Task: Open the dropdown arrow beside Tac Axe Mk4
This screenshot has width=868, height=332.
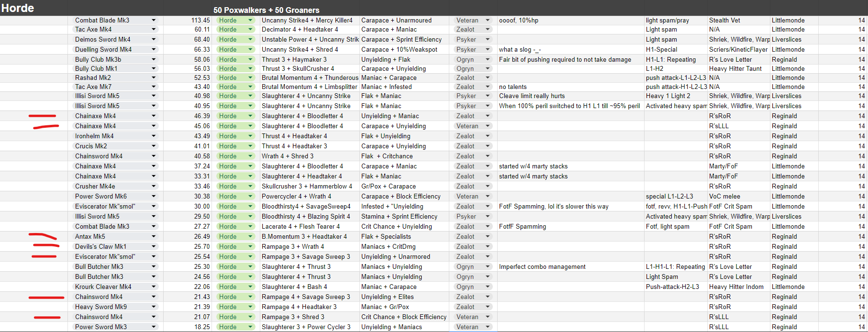Action: click(154, 30)
